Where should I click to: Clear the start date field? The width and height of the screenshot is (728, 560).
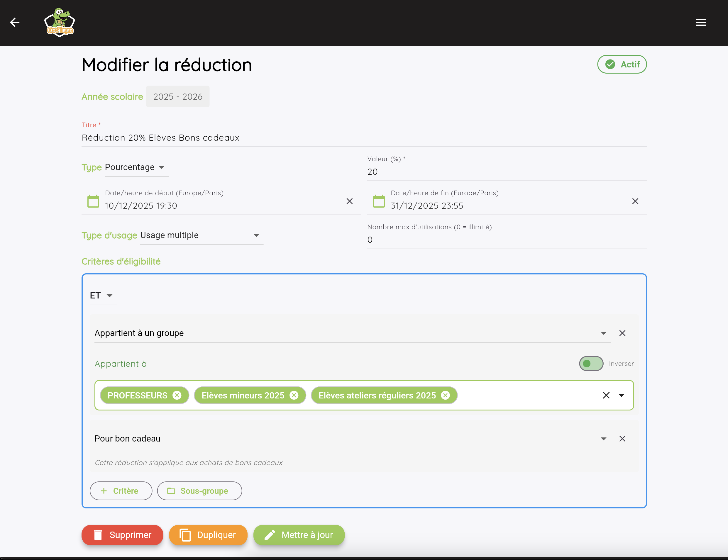349,201
